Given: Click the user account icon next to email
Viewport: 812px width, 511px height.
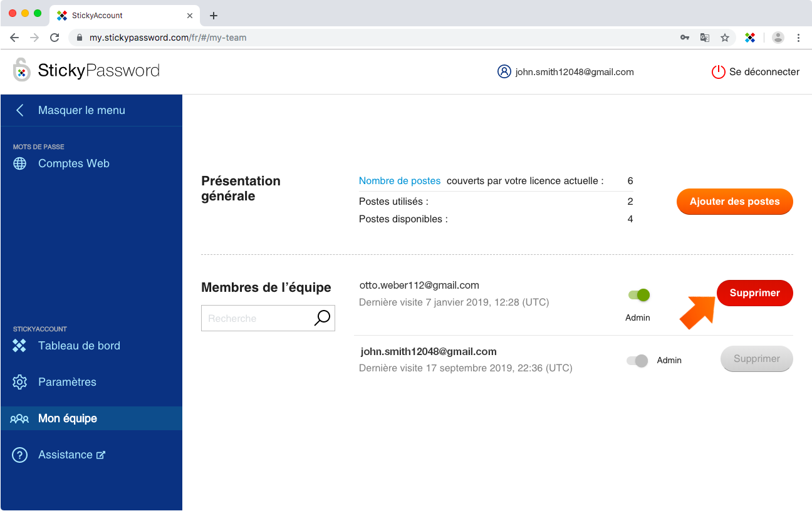Looking at the screenshot, I should (504, 71).
